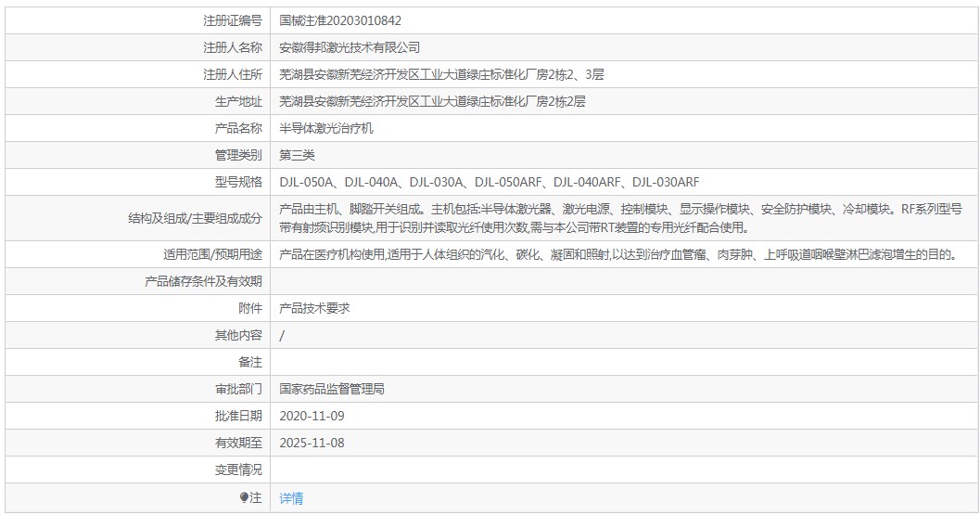Select product name 半导体激光治疗机
The width and height of the screenshot is (980, 515).
click(326, 128)
